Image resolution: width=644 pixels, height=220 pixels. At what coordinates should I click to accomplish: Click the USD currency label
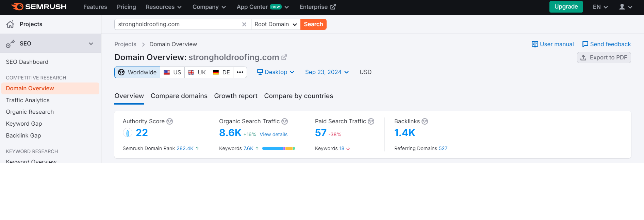366,72
